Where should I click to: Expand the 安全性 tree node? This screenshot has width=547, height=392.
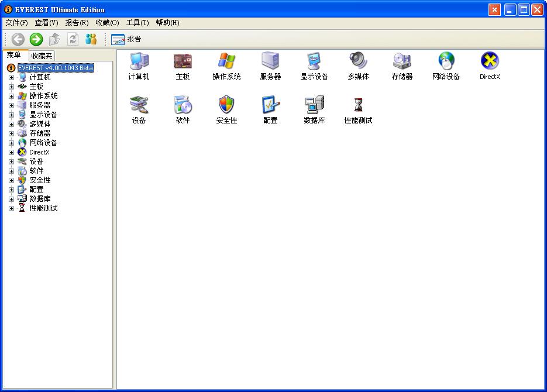(11, 181)
